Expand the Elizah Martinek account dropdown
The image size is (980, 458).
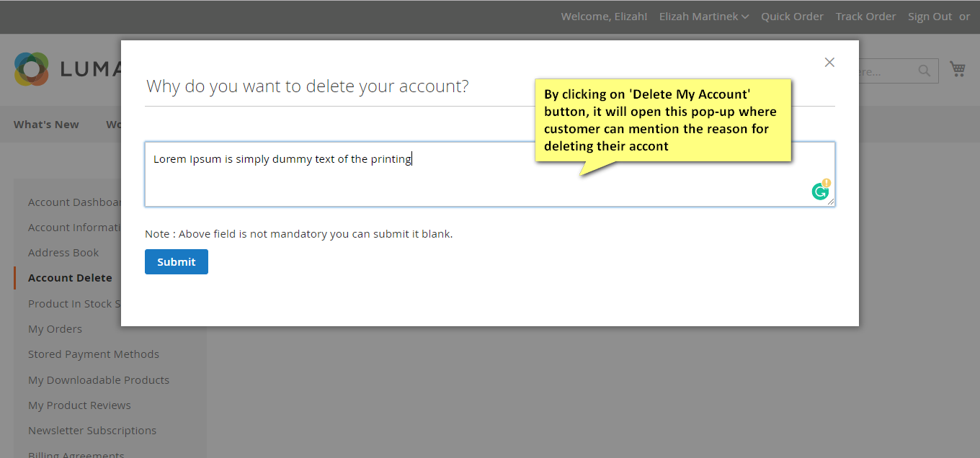click(704, 17)
